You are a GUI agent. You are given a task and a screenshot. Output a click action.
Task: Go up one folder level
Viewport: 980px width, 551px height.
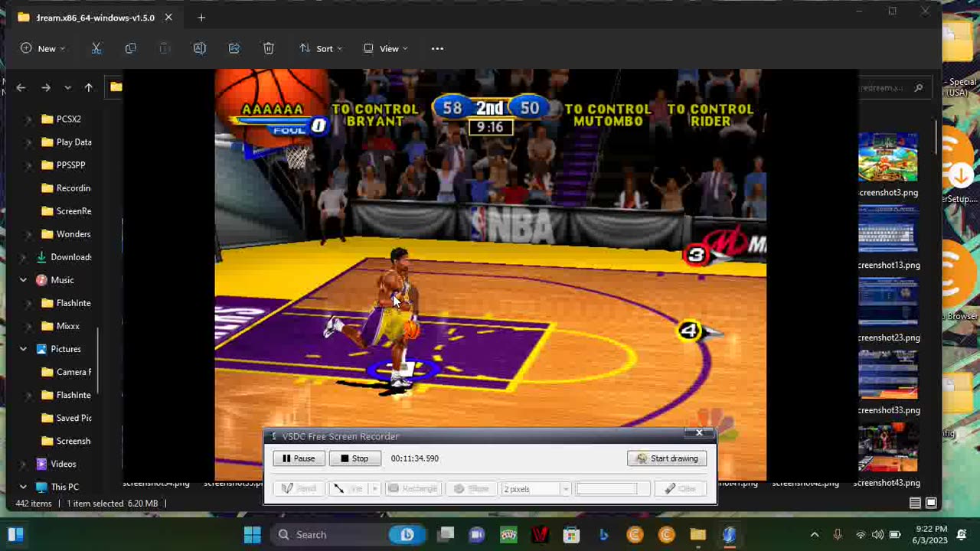(89, 87)
